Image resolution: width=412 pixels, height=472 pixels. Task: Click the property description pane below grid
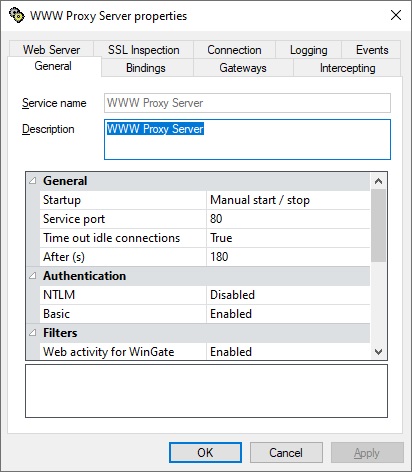pyautogui.click(x=206, y=391)
